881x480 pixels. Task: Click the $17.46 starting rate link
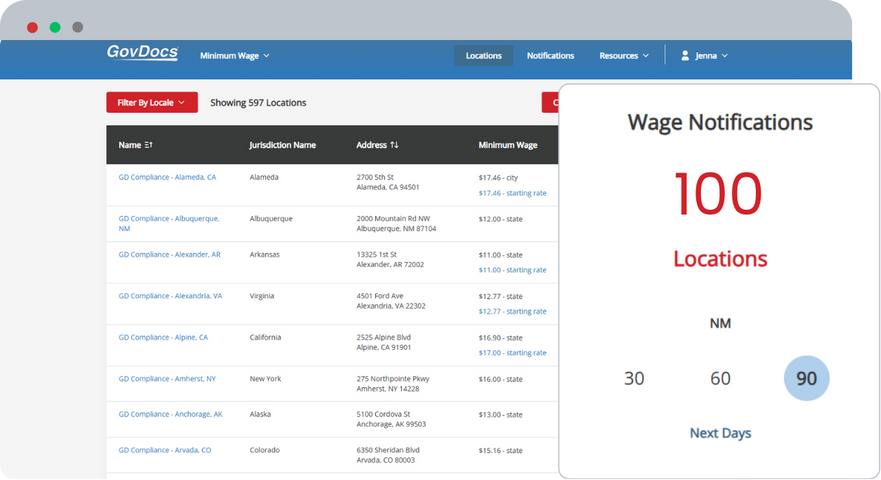[x=512, y=193]
